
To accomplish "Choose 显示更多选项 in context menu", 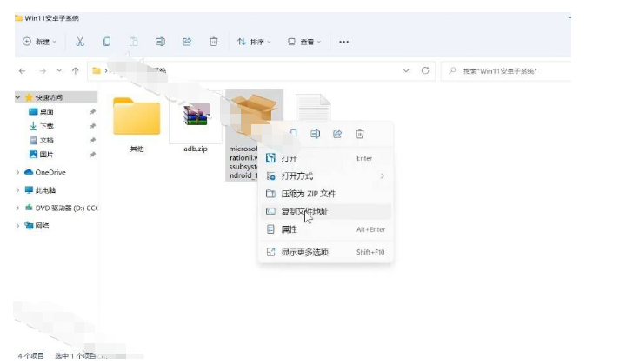I will pos(326,252).
